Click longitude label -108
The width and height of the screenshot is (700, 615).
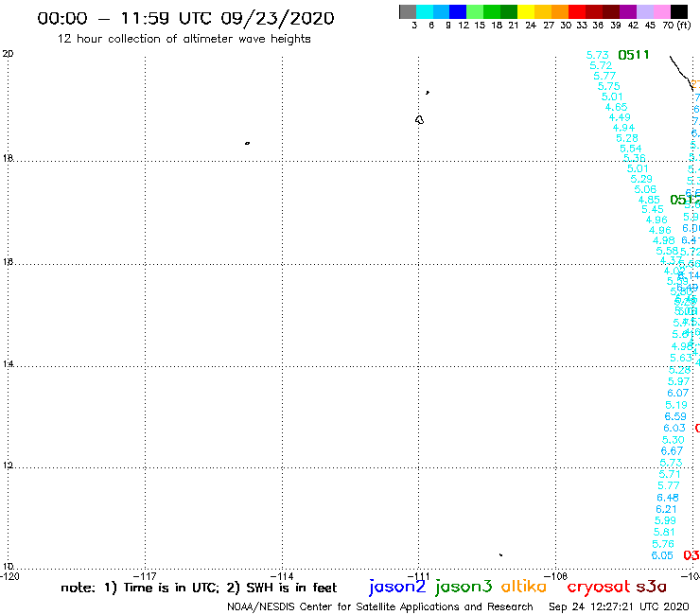coord(556,576)
